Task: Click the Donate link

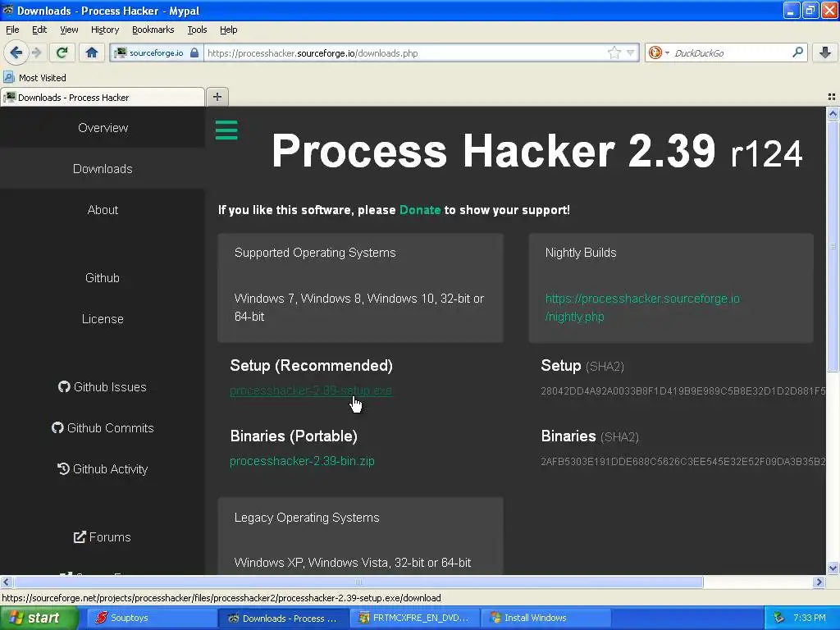Action: pyautogui.click(x=420, y=210)
